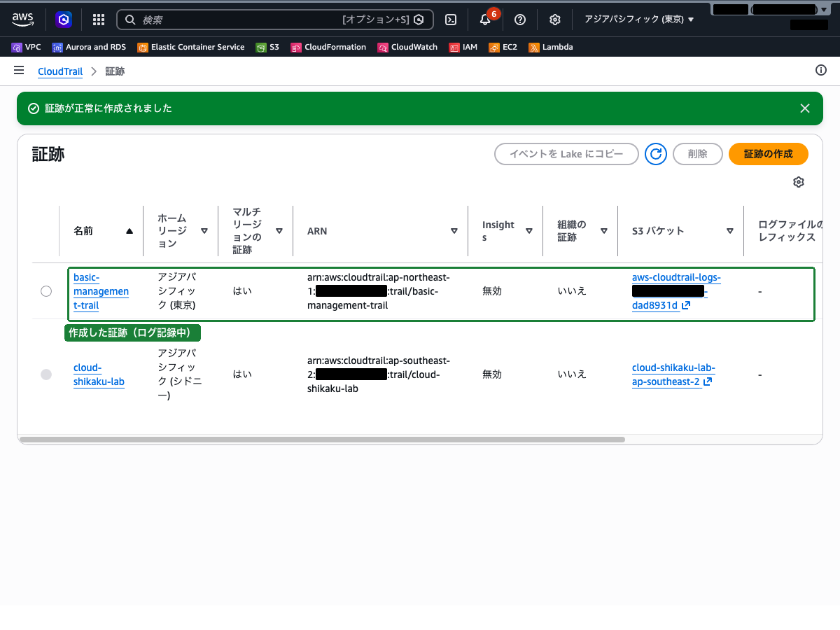Focus the 検索 search field
Screen dimensions: 840x630
[x=275, y=20]
